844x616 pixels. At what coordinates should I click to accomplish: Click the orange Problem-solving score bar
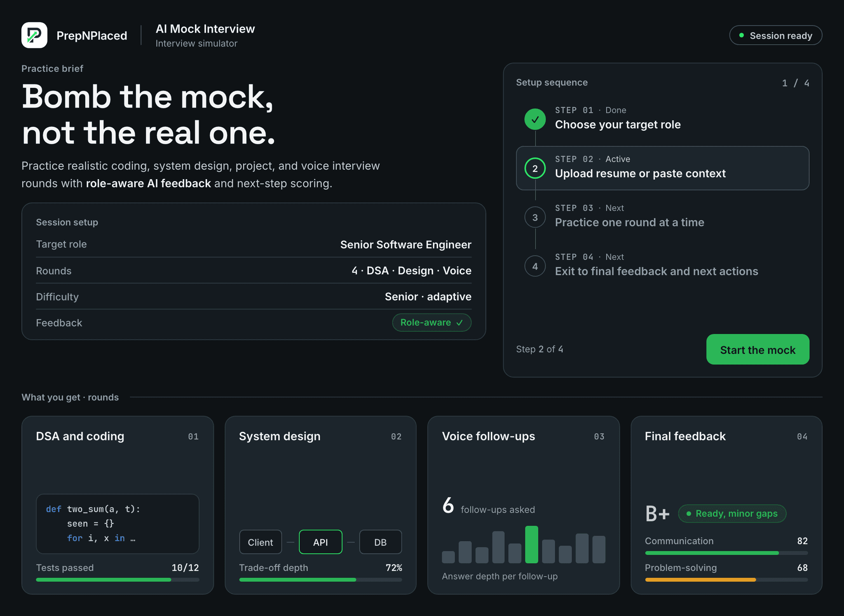726,580
